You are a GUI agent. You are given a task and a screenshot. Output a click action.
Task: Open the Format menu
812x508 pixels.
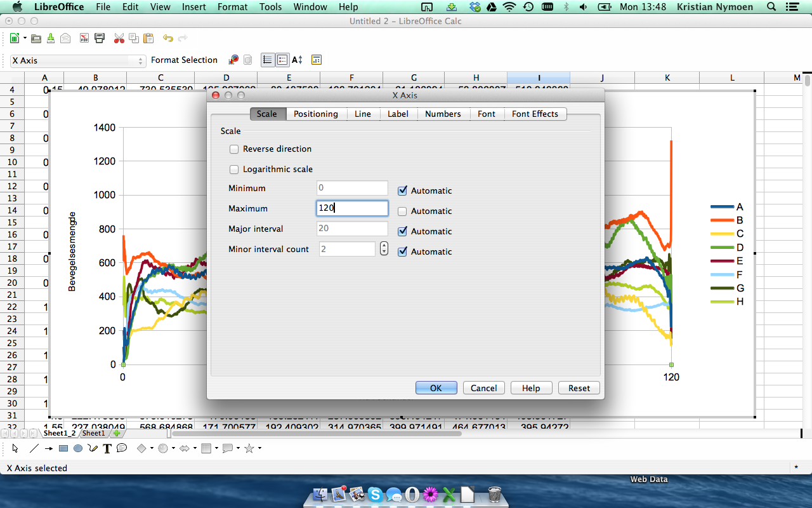point(232,7)
